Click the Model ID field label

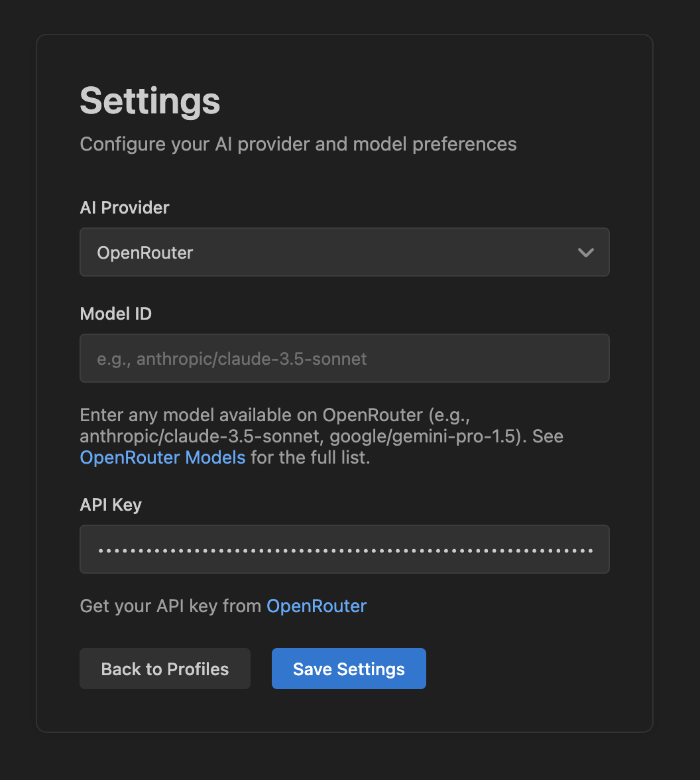[x=116, y=314]
